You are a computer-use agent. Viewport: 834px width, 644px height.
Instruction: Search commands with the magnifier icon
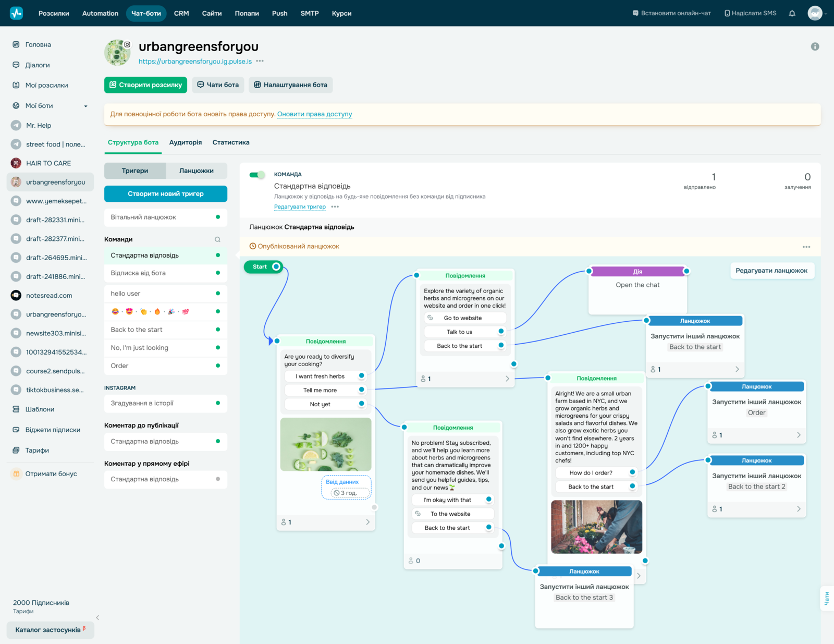click(x=217, y=239)
